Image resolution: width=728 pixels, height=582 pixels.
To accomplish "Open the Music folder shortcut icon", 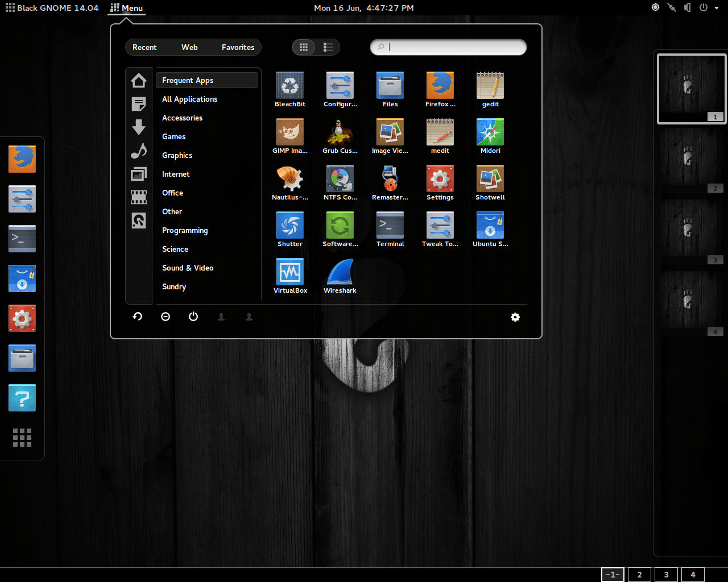I will [x=139, y=151].
